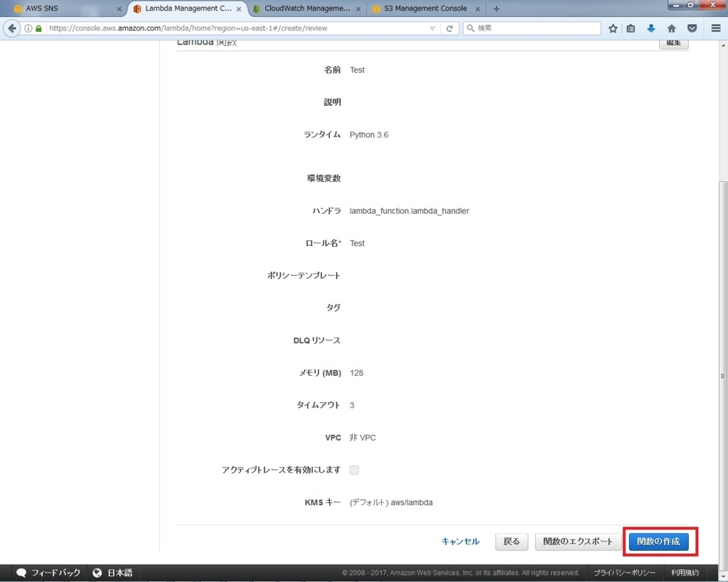The image size is (728, 582).
Task: Go to the browser home page icon
Action: (671, 28)
